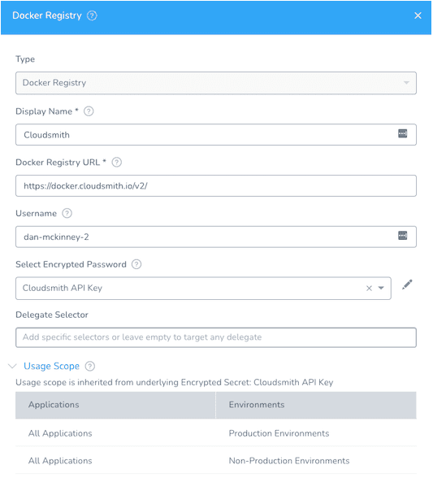Click help icon next to Docker Registry URL

click(x=117, y=163)
